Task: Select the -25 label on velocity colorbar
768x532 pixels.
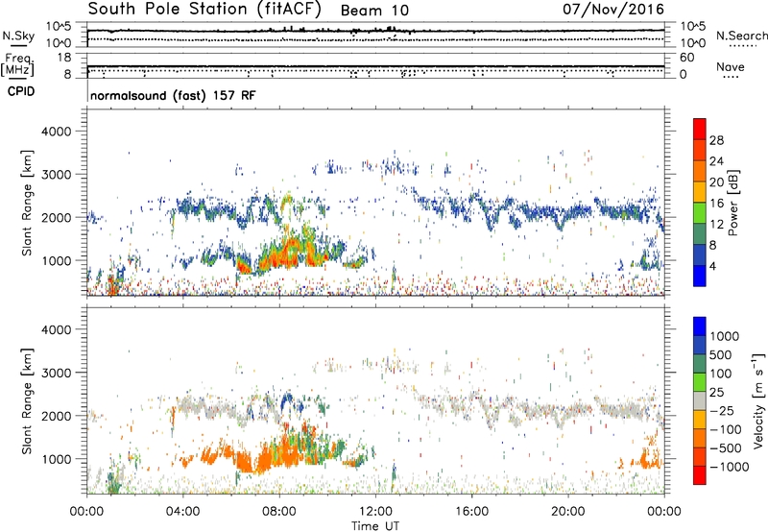Action: pos(722,410)
